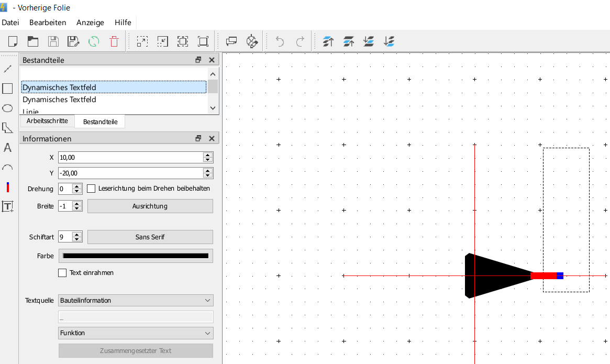Switch to the Arbeitsschritte tab
Screen dimensions: 610x364
pyautogui.click(x=47, y=121)
